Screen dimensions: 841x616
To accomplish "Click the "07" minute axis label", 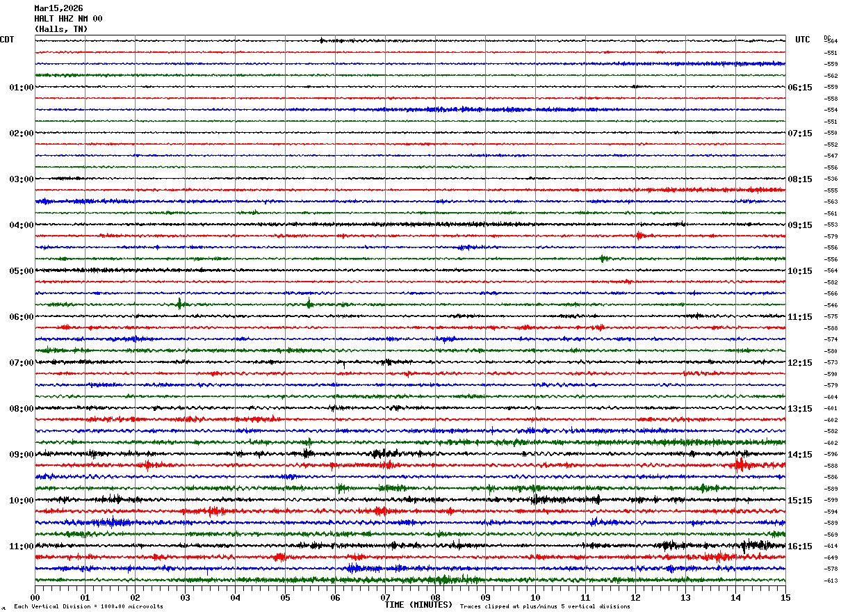I will 385,597.
